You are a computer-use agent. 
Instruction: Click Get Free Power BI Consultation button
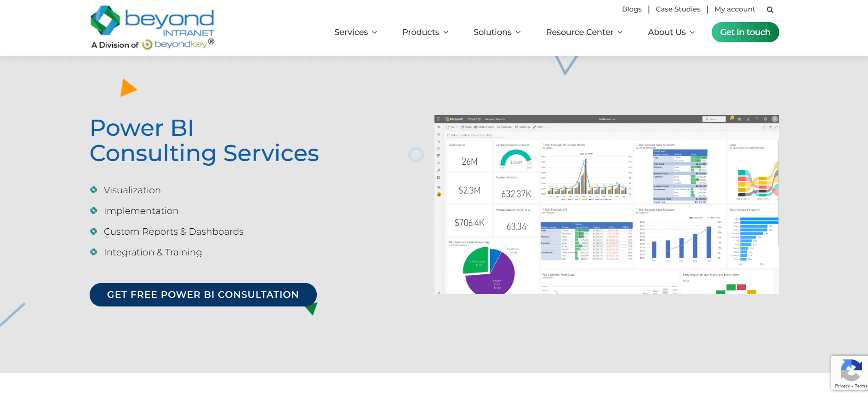203,295
